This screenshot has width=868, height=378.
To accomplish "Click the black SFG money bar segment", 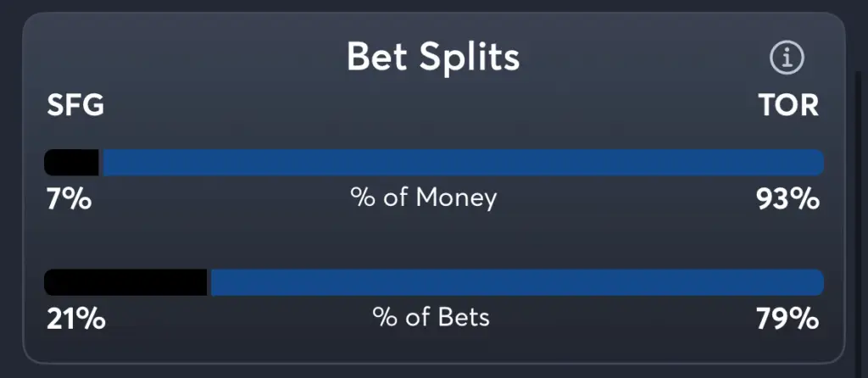I will point(71,163).
